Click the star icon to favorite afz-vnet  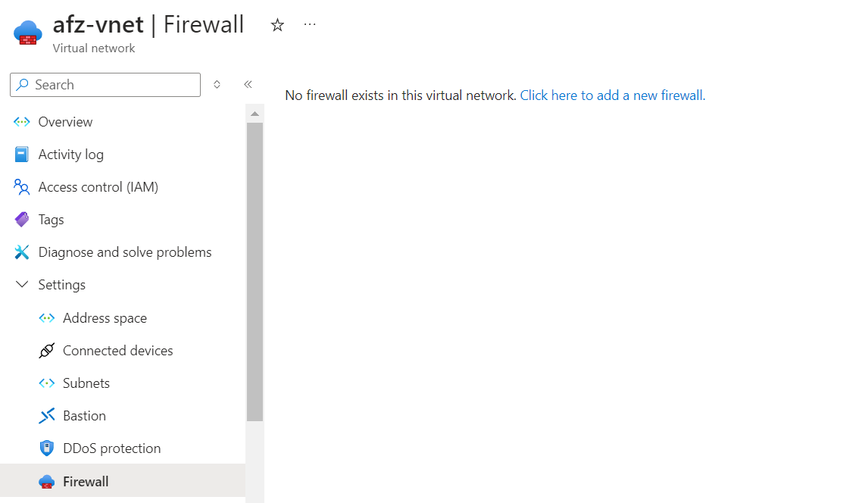point(277,25)
